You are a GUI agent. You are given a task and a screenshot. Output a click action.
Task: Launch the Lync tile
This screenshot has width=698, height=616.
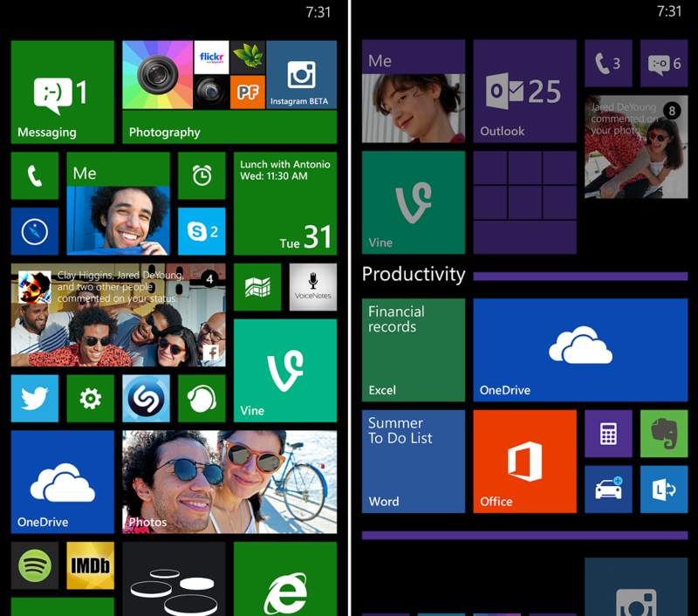[x=664, y=489]
